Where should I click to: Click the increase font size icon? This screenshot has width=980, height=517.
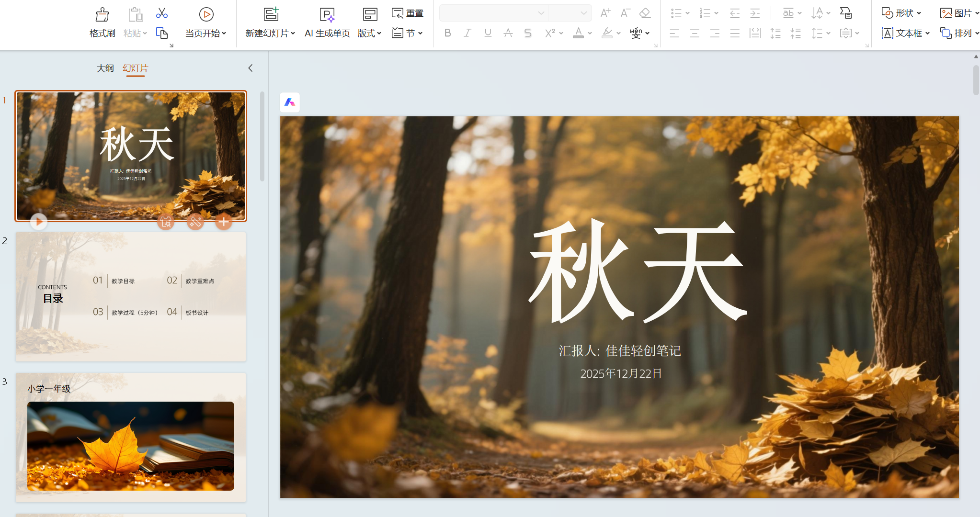click(x=605, y=13)
